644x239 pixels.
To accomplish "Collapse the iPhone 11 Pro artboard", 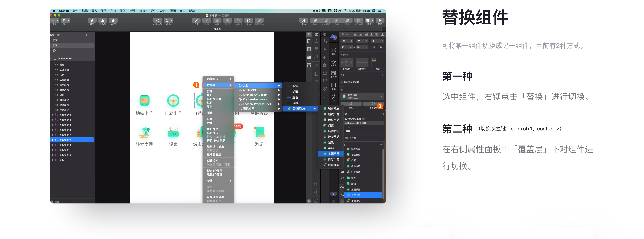I will click(x=51, y=58).
